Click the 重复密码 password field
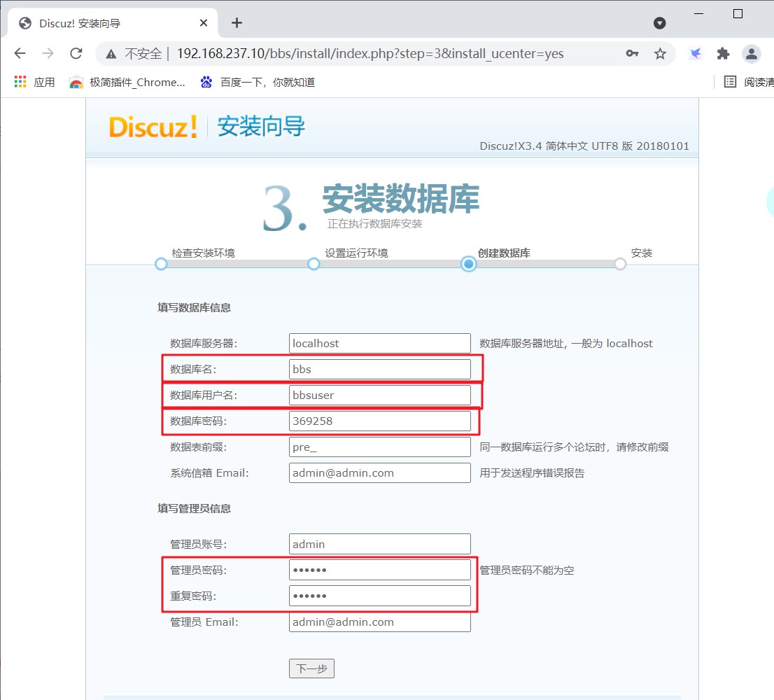774x700 pixels. click(379, 596)
